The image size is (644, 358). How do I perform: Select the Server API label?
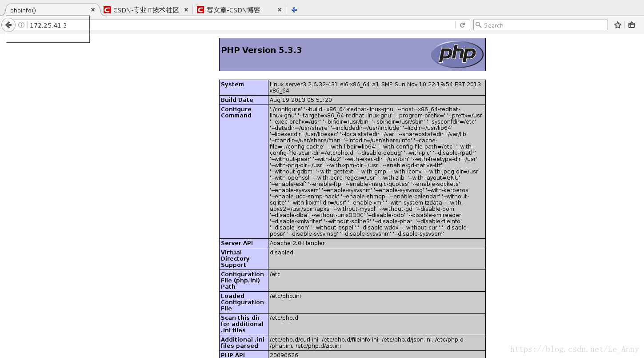click(237, 243)
